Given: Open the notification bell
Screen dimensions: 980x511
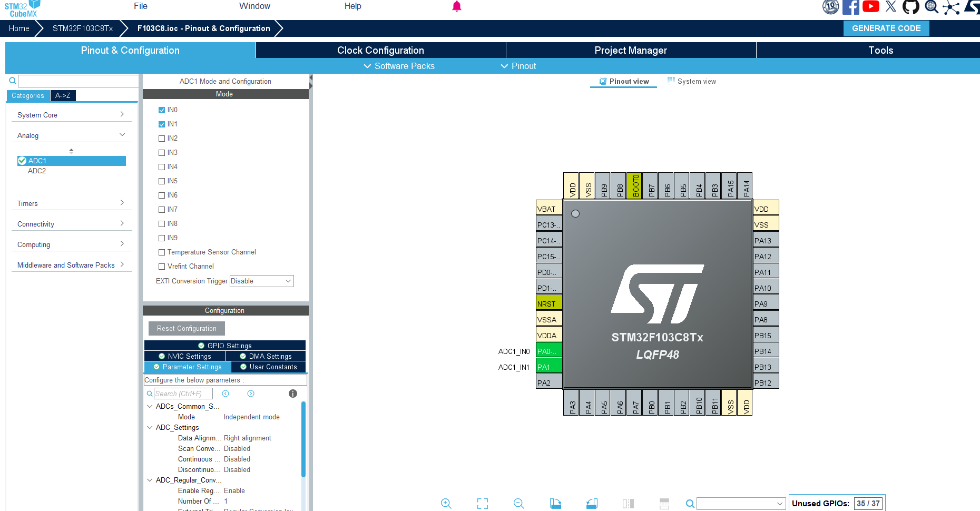Looking at the screenshot, I should [x=457, y=6].
